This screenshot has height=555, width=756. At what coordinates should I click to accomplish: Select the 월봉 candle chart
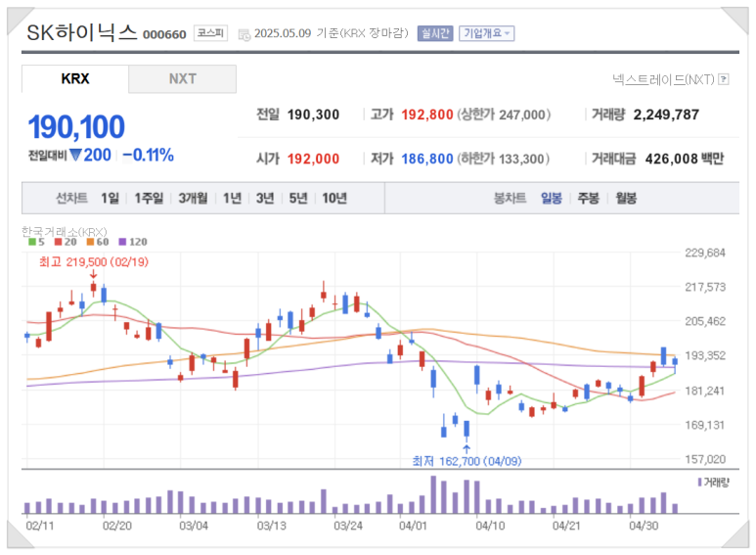(x=626, y=198)
